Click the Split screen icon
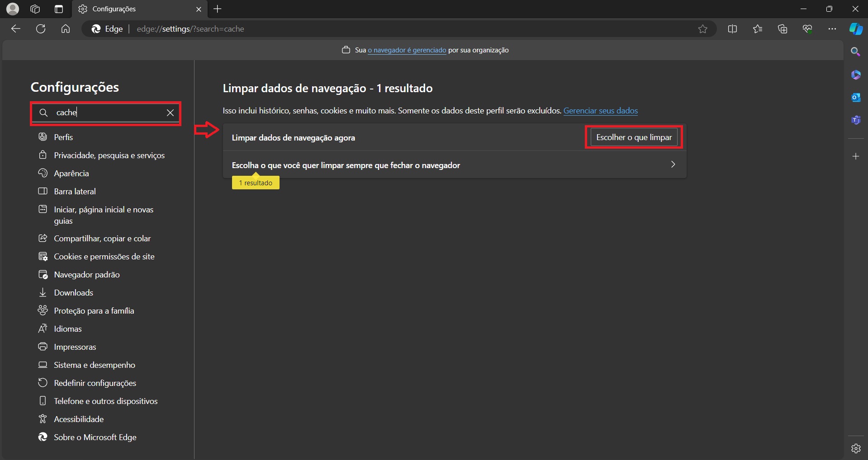Screen dimensions: 868x460 click(732, 29)
